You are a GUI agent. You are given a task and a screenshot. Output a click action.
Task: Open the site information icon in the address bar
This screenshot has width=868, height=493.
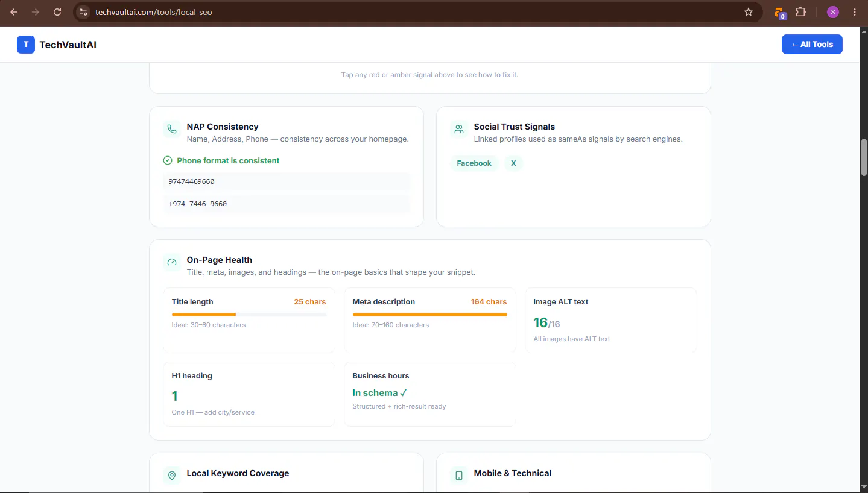[x=84, y=12]
